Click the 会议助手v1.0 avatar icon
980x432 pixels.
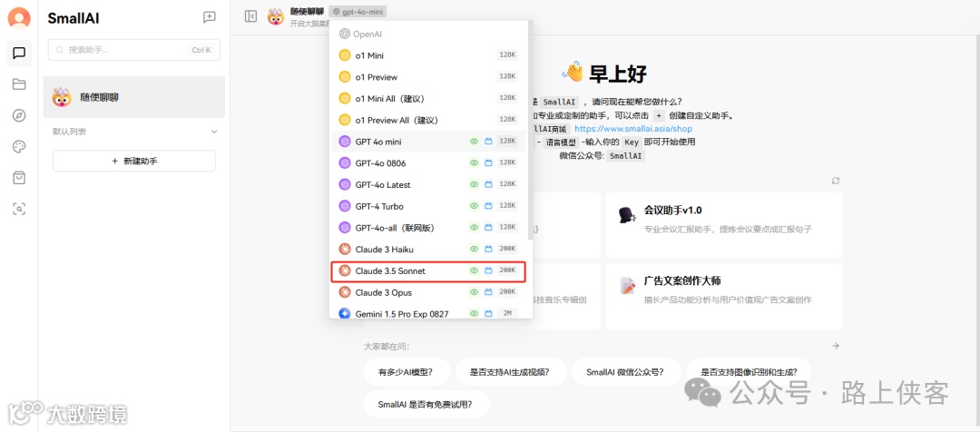pos(628,214)
